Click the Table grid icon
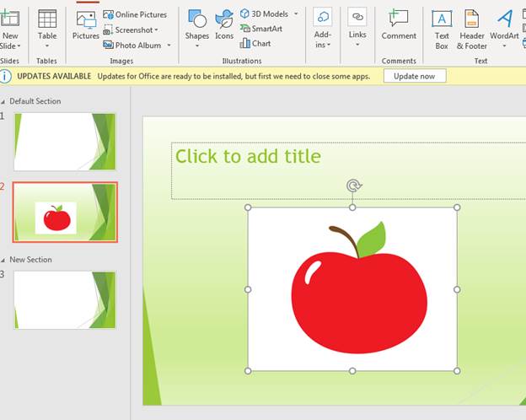 (47, 19)
